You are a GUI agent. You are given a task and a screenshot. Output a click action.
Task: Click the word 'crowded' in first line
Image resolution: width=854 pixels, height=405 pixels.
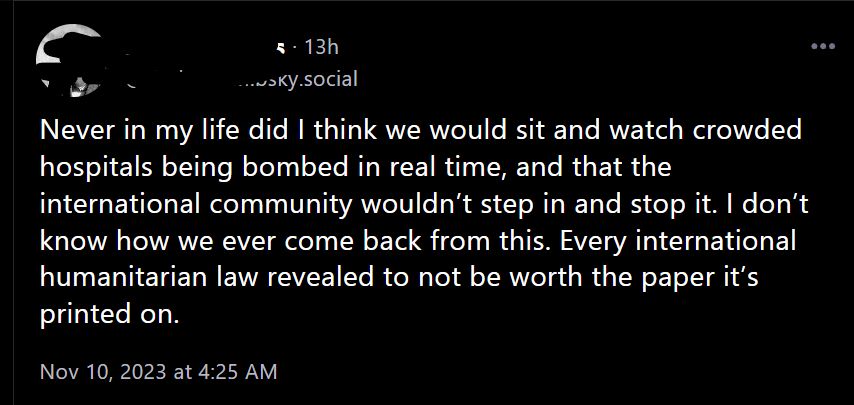coord(758,132)
